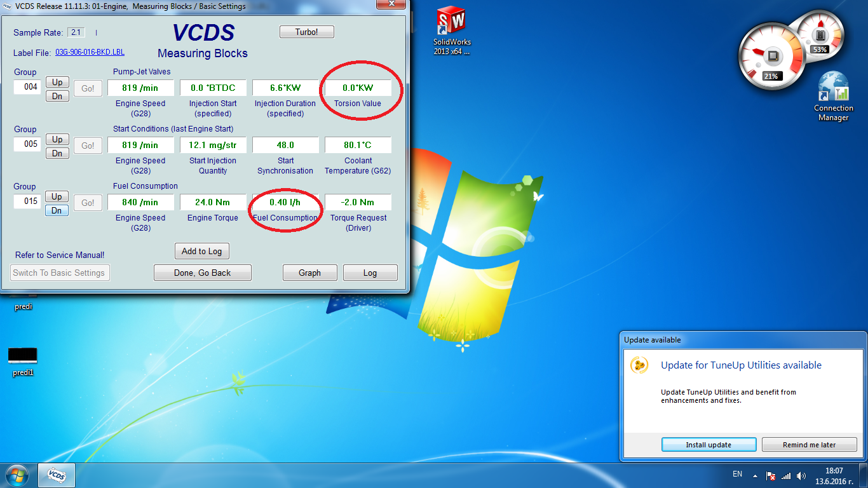Click the Add to Log button

coord(201,251)
